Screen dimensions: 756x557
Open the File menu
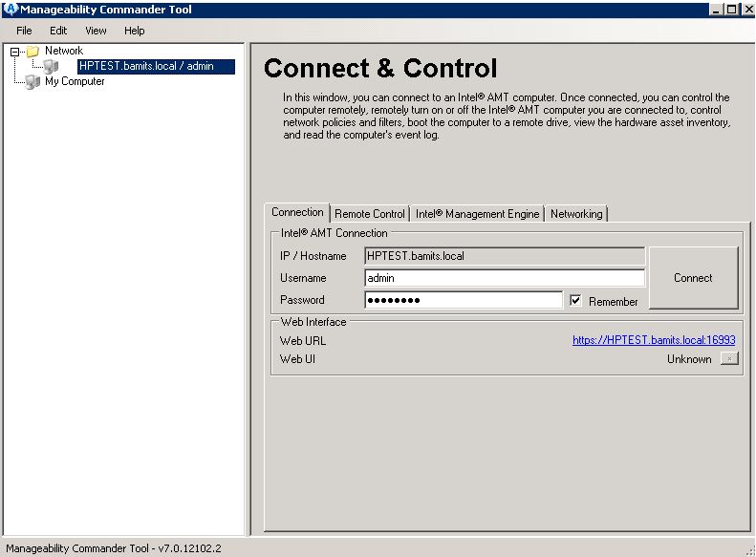[24, 31]
